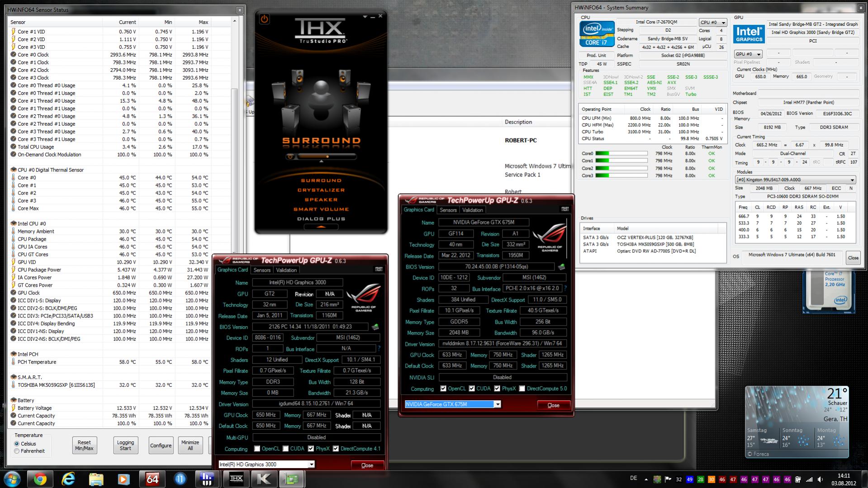Image resolution: width=868 pixels, height=488 pixels.
Task: Click the screenshot camera icon in Intel GPU-Z
Action: 379,269
